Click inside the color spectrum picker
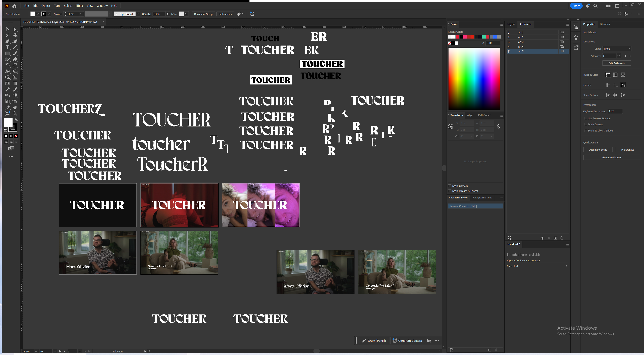644x355 pixels. point(474,79)
